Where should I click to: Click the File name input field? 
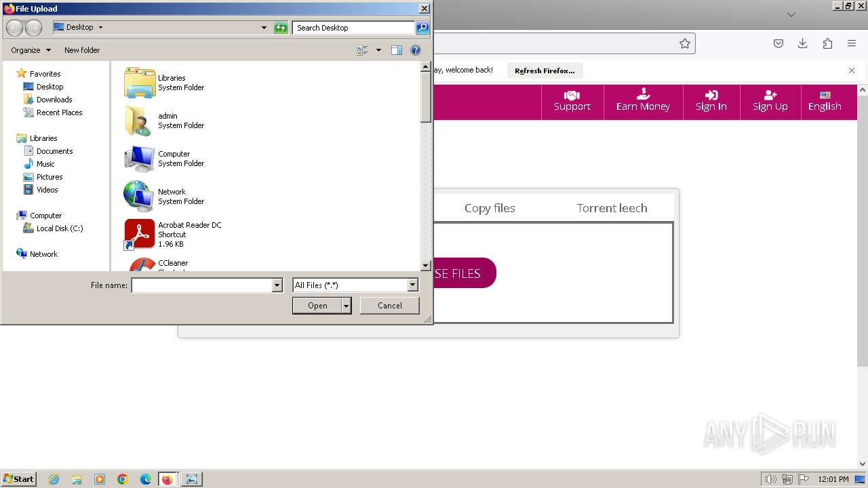201,285
